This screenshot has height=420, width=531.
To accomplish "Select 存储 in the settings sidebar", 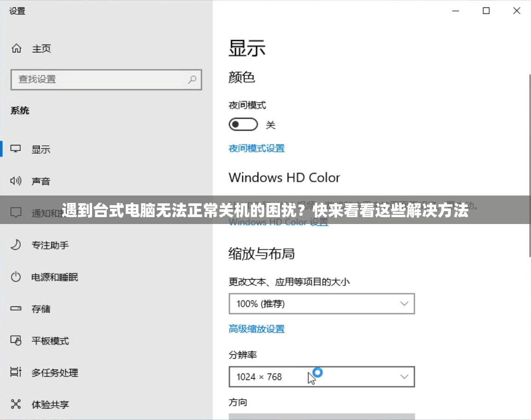I will [x=41, y=309].
